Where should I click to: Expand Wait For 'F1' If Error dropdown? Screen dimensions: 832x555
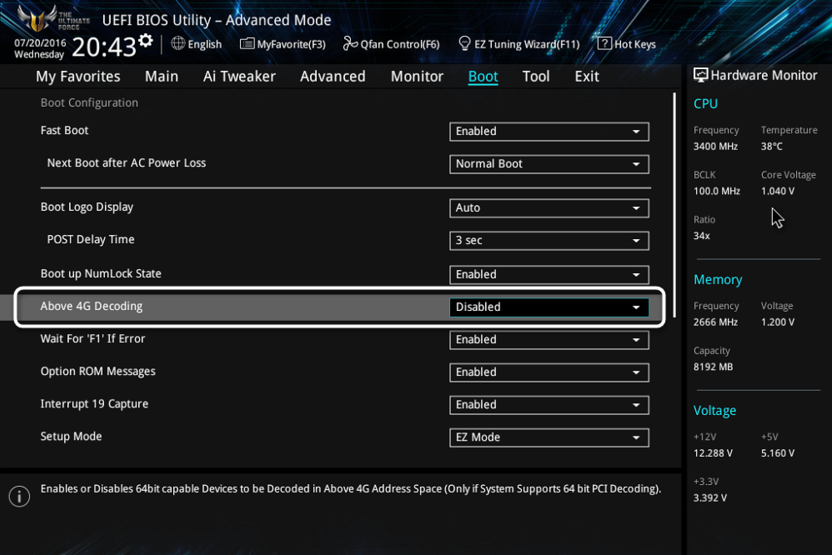point(549,340)
